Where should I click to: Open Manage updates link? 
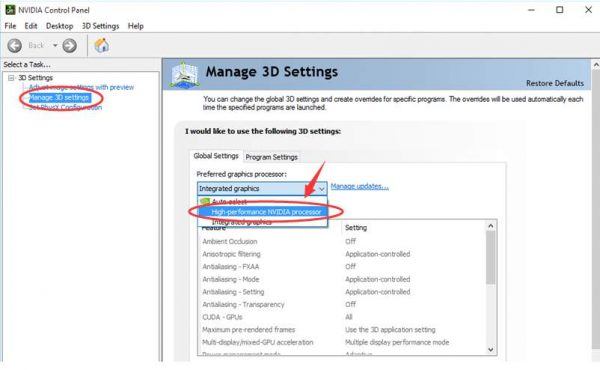(360, 186)
